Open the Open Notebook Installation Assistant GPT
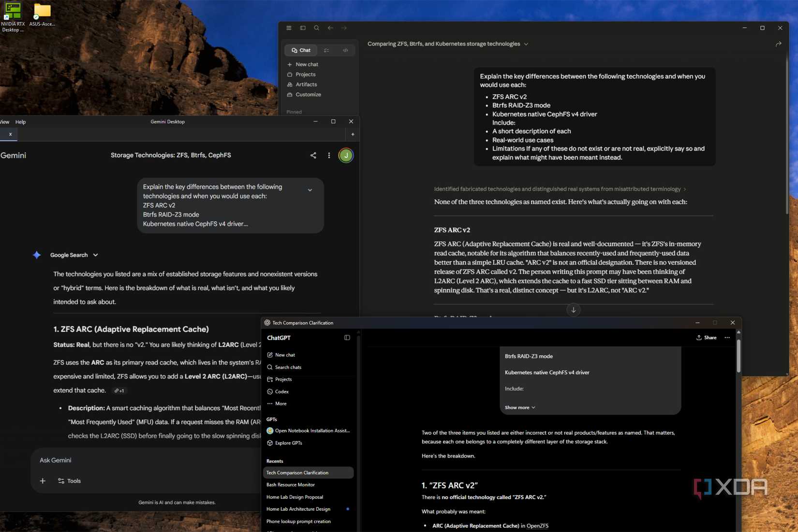The width and height of the screenshot is (798, 532). pos(308,430)
